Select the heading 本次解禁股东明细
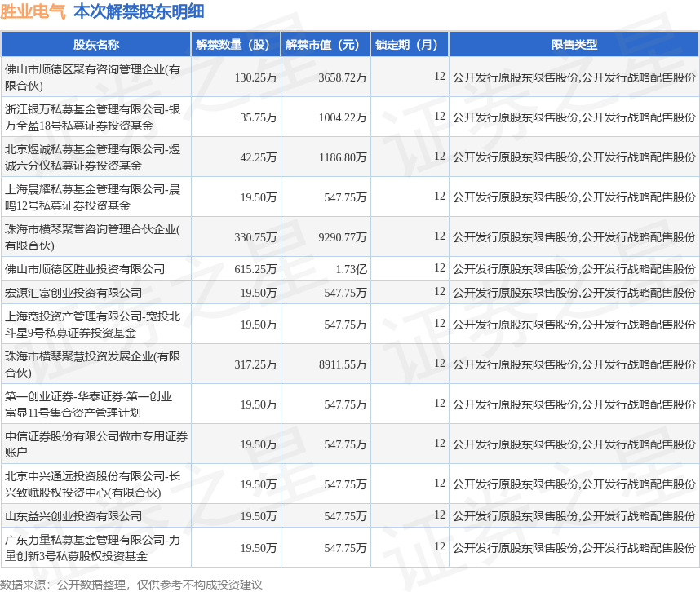 click(139, 11)
